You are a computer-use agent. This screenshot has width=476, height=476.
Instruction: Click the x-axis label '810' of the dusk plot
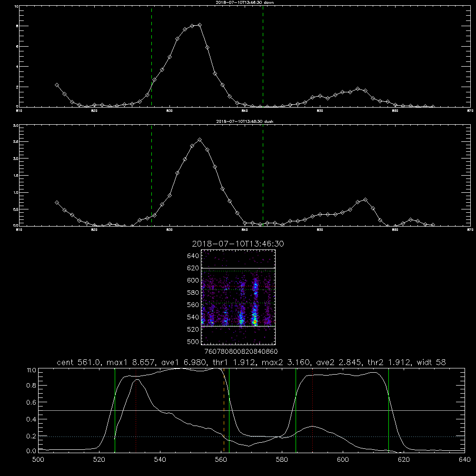click(x=19, y=230)
